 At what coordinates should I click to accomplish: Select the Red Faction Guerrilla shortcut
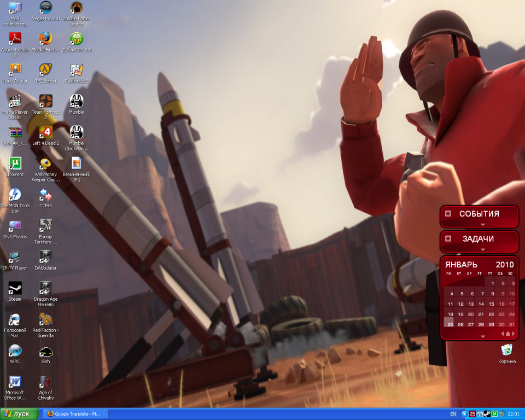point(45,325)
